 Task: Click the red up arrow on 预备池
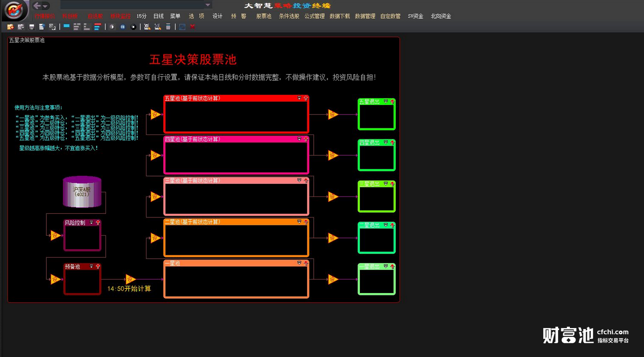98,266
